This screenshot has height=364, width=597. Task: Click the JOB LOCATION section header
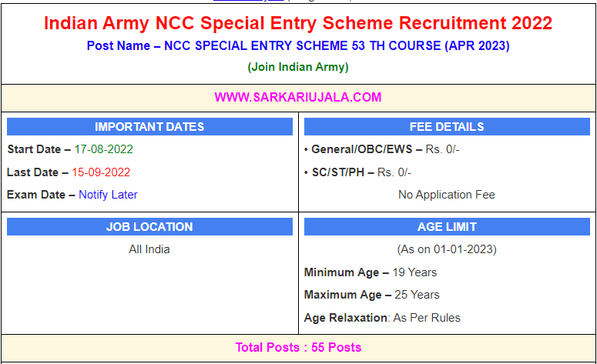149,227
